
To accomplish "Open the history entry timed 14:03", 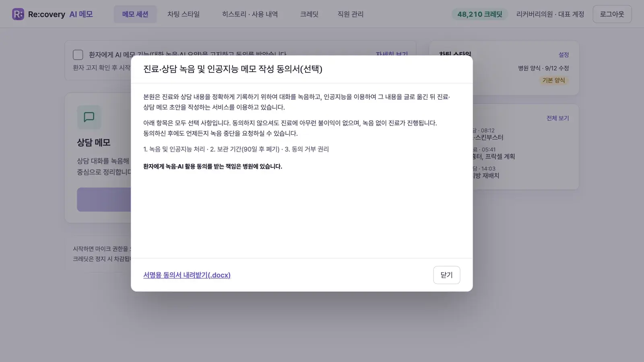I will (x=486, y=172).
